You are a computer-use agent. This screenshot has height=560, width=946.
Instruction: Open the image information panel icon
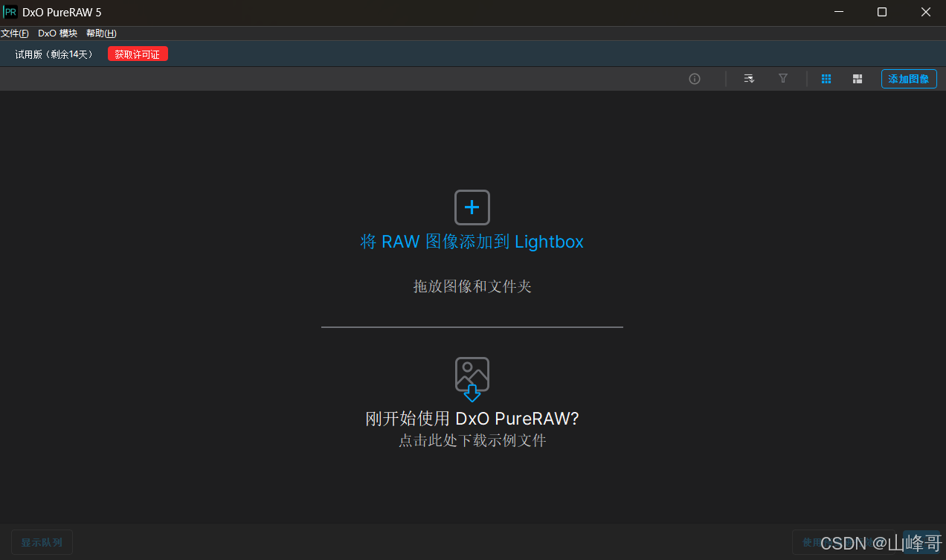pyautogui.click(x=695, y=79)
